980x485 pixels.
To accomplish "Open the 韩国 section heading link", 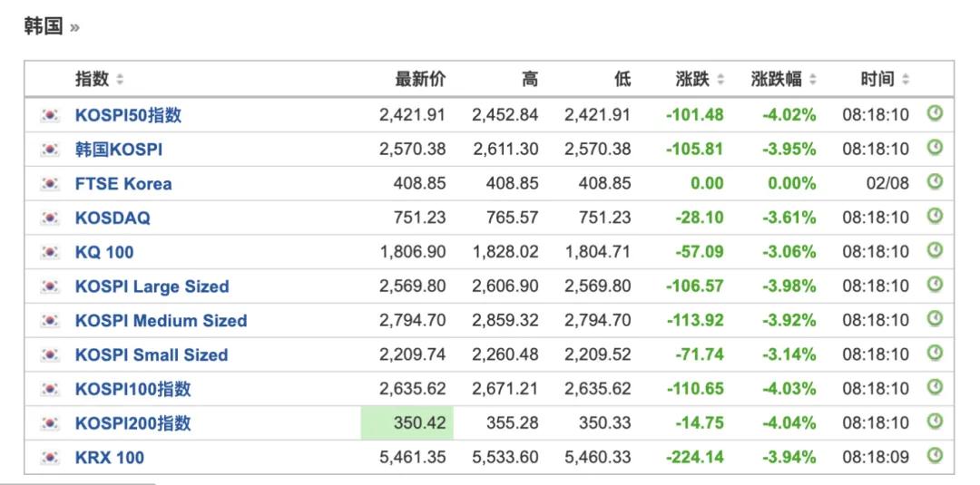I will pyautogui.click(x=44, y=26).
